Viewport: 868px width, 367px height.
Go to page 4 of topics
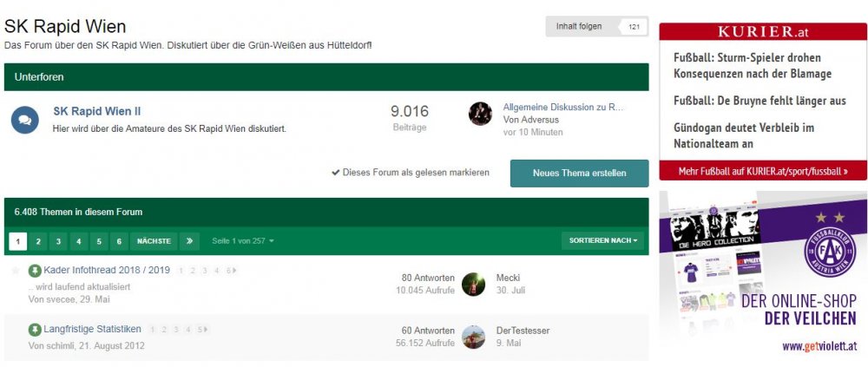(79, 241)
